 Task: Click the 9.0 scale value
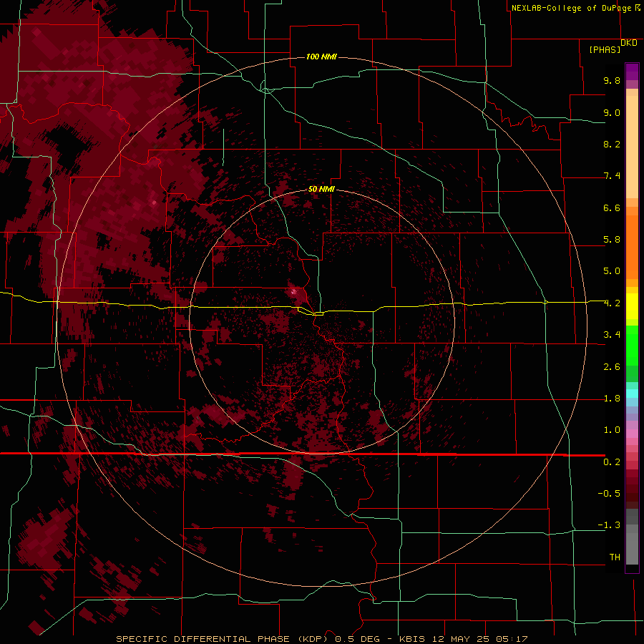(612, 112)
